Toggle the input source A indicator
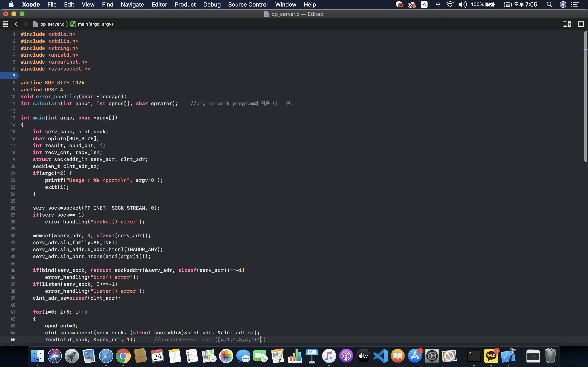The width and height of the screenshot is (588, 367). [x=424, y=5]
